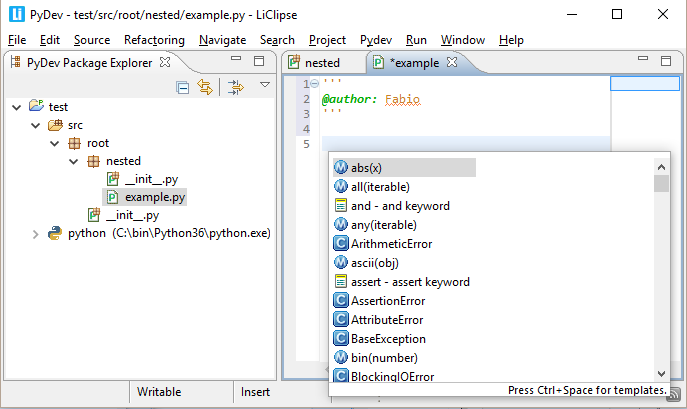687x409 pixels.
Task: Open the Package Explorer view menu triangle
Action: [x=265, y=85]
